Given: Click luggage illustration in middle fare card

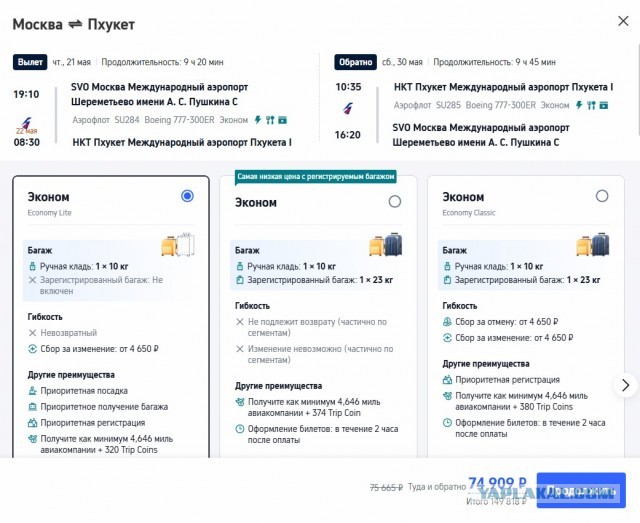Looking at the screenshot, I should click(x=386, y=245).
